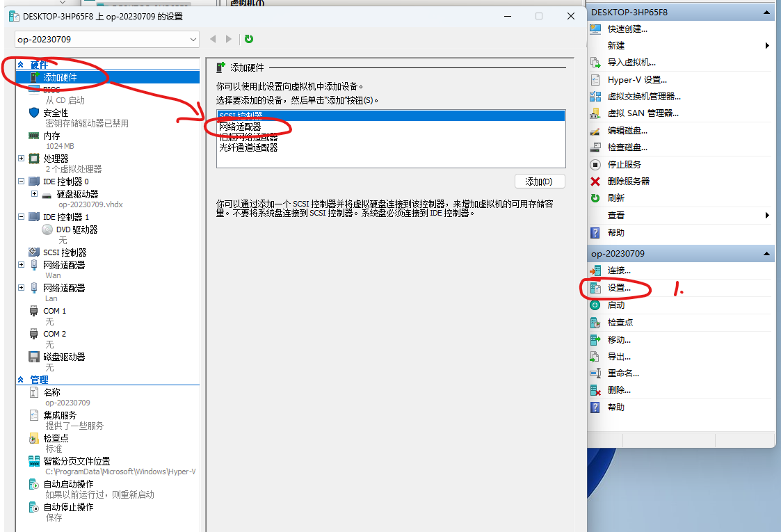Collapse the 硬件 section header

click(21, 65)
